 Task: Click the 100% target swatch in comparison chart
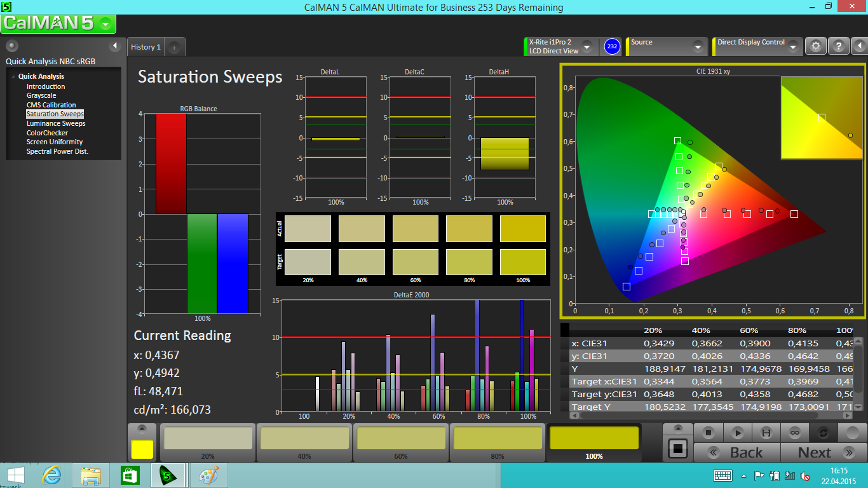pos(523,262)
